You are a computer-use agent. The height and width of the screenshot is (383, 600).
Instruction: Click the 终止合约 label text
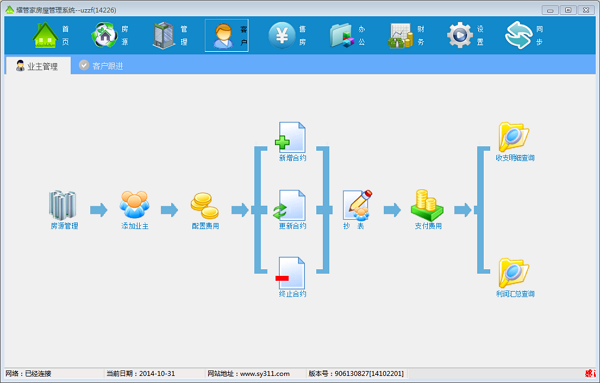(292, 294)
